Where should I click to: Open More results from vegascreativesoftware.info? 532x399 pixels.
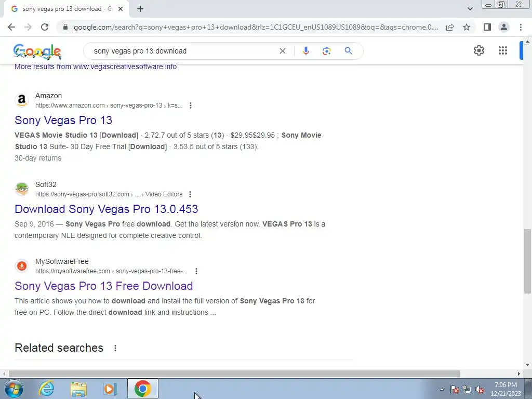coord(96,66)
